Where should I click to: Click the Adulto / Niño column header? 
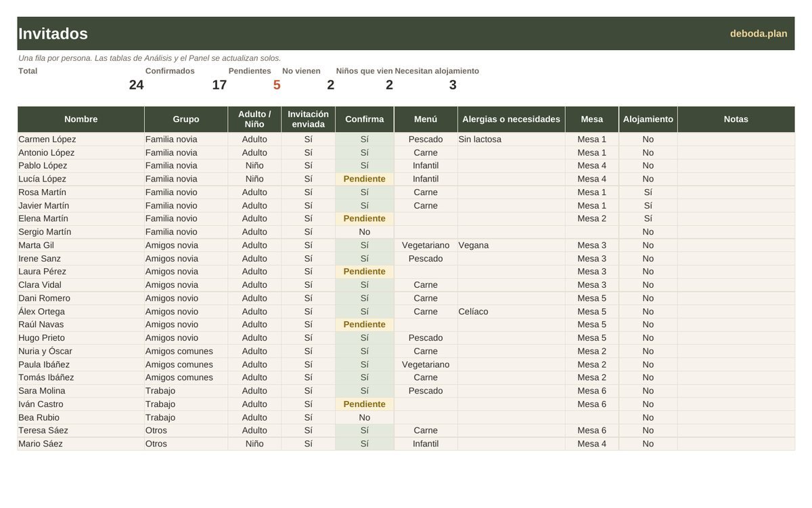tap(254, 119)
